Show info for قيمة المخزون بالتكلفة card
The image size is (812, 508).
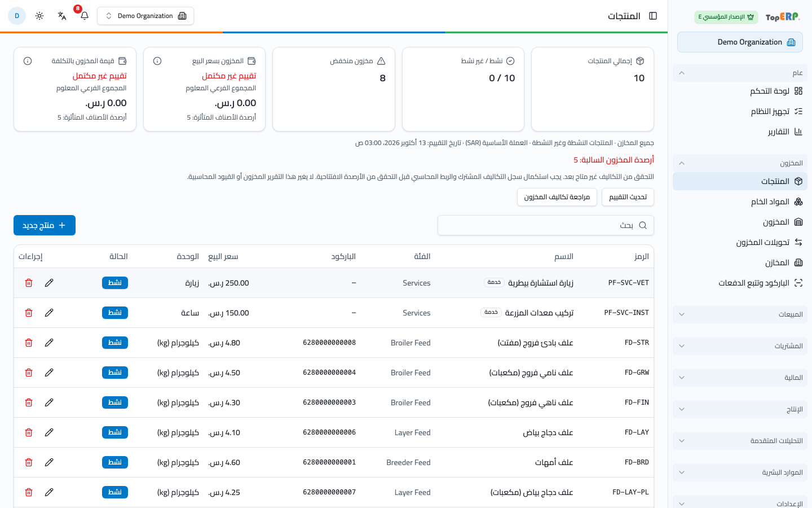tap(28, 61)
